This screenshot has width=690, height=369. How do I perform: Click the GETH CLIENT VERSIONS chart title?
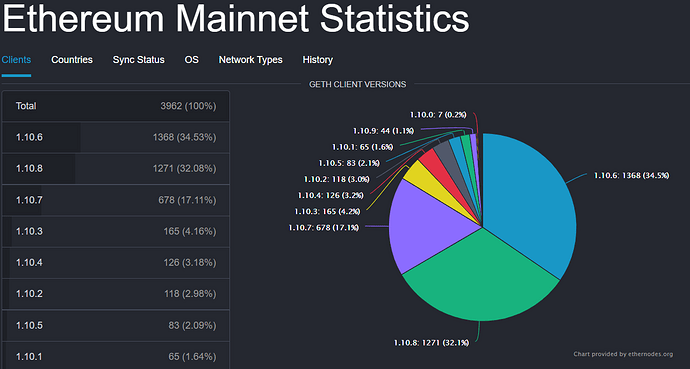[358, 84]
